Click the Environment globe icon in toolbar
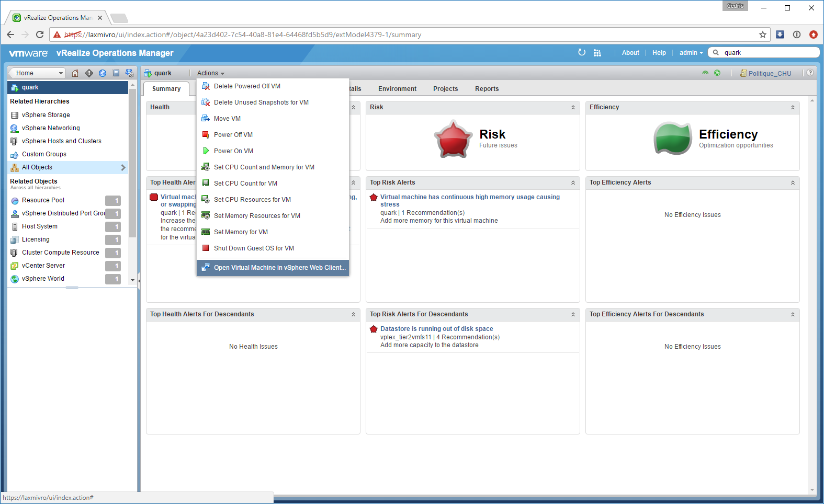 click(x=103, y=73)
